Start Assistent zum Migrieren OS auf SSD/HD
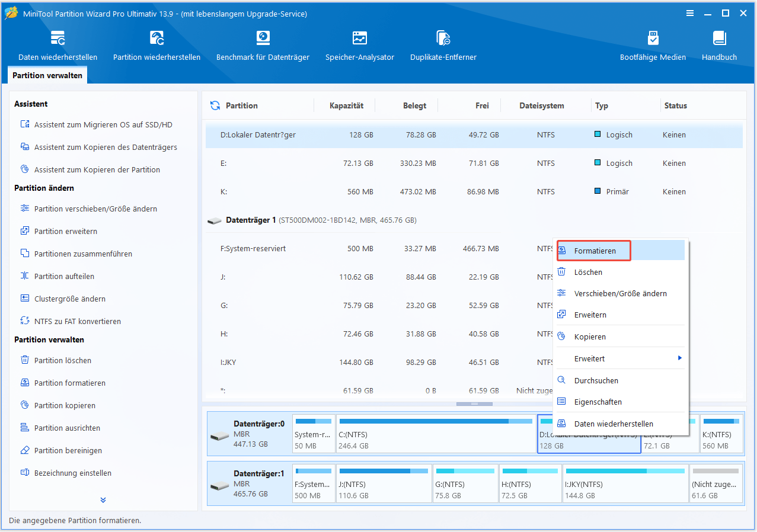 [x=96, y=124]
